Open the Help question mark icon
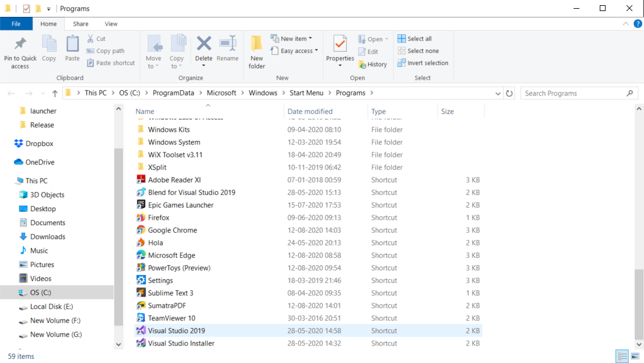Image resolution: width=644 pixels, height=363 pixels. (x=638, y=24)
